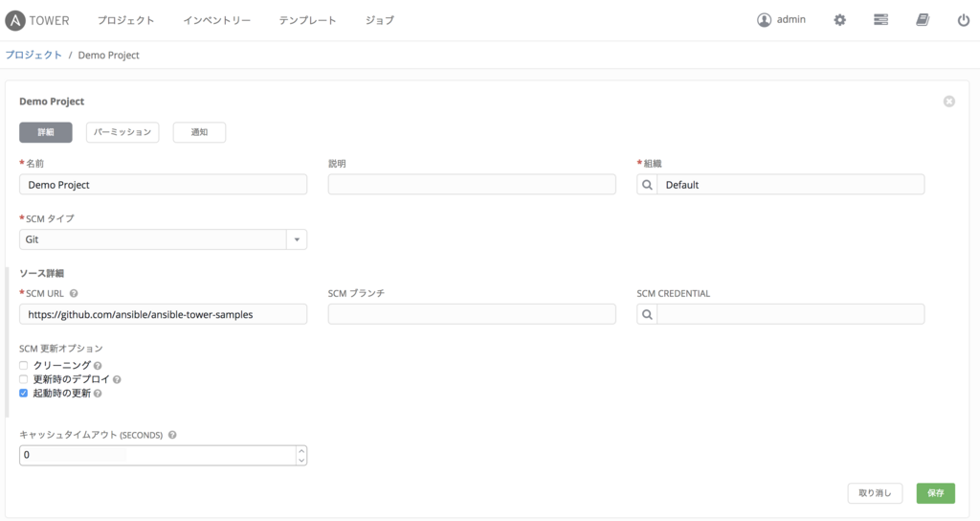Enable the 更新時のデプロイ checkbox
The image size is (980, 521).
[24, 379]
